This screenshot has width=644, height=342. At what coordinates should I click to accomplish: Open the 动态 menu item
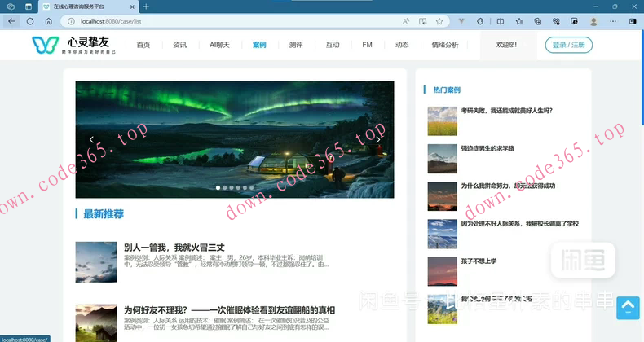coord(402,45)
